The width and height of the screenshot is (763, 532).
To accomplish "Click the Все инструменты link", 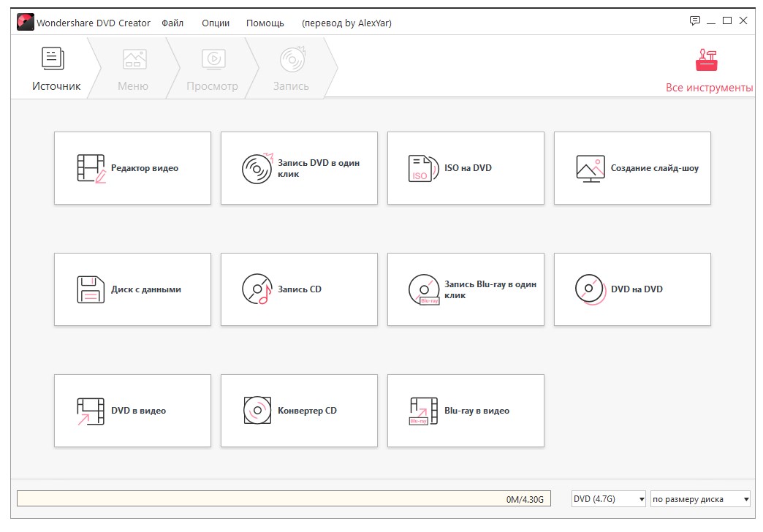I will 709,88.
